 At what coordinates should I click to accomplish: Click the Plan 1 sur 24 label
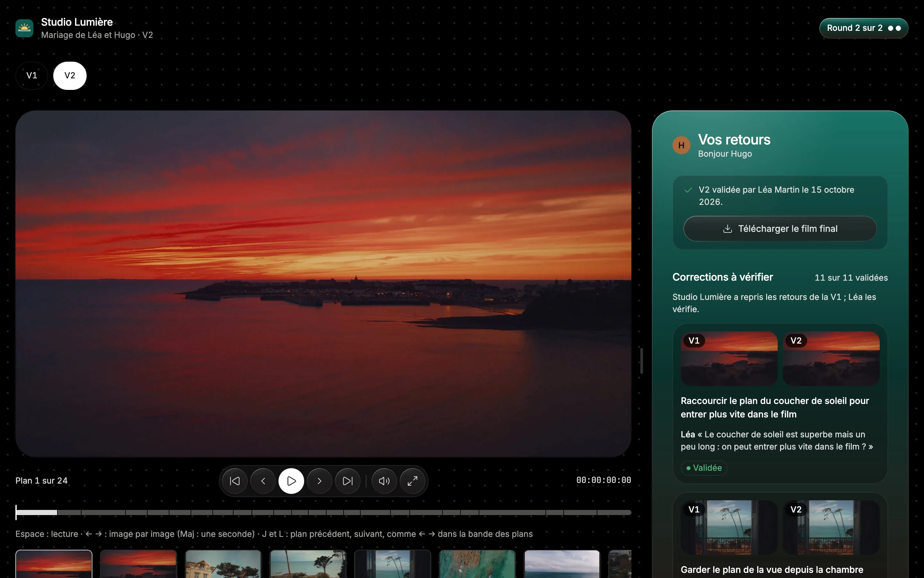pyautogui.click(x=42, y=481)
